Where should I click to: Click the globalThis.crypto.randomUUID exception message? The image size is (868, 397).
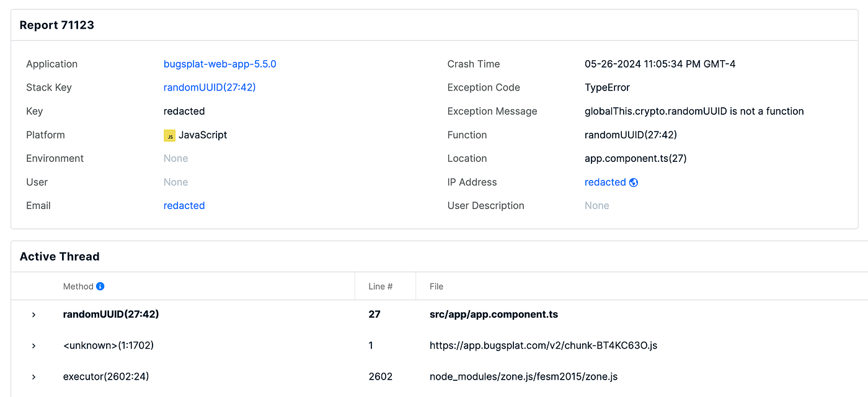(x=694, y=111)
